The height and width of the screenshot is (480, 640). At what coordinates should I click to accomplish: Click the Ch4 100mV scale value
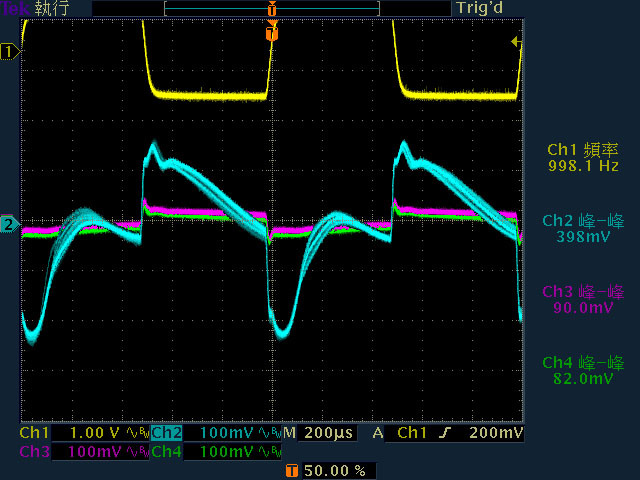[x=227, y=452]
